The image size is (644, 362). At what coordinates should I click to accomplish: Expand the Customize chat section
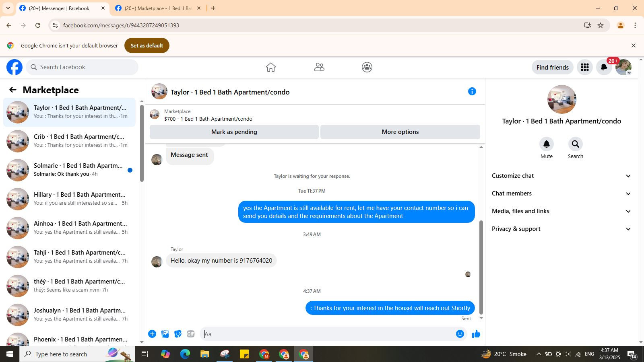click(x=561, y=176)
